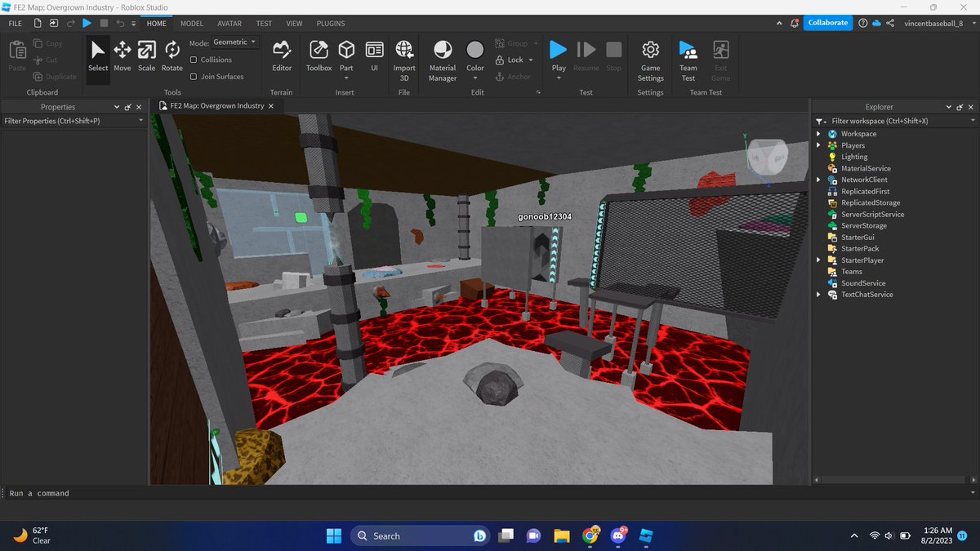The image size is (980, 551).
Task: Close the FE2 Map document tab
Action: (x=272, y=106)
